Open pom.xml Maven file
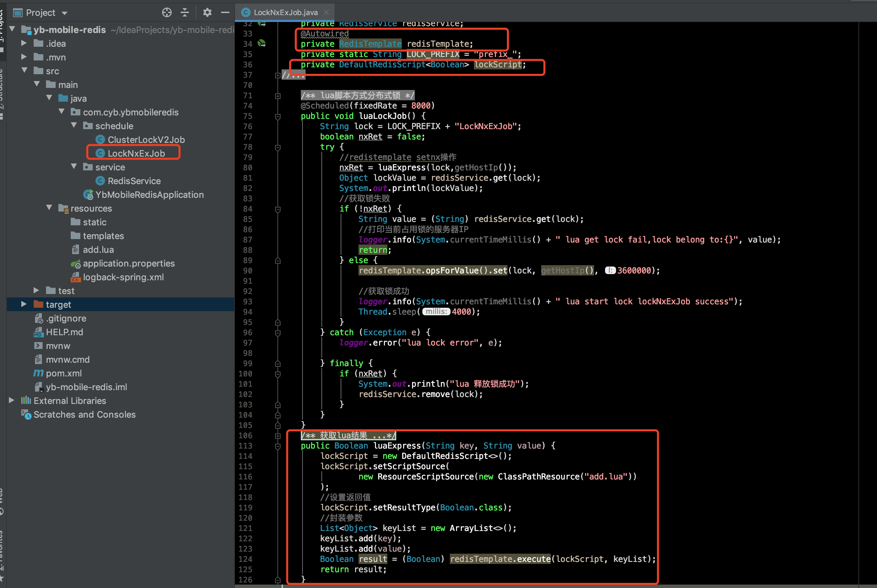The image size is (877, 588). tap(64, 373)
